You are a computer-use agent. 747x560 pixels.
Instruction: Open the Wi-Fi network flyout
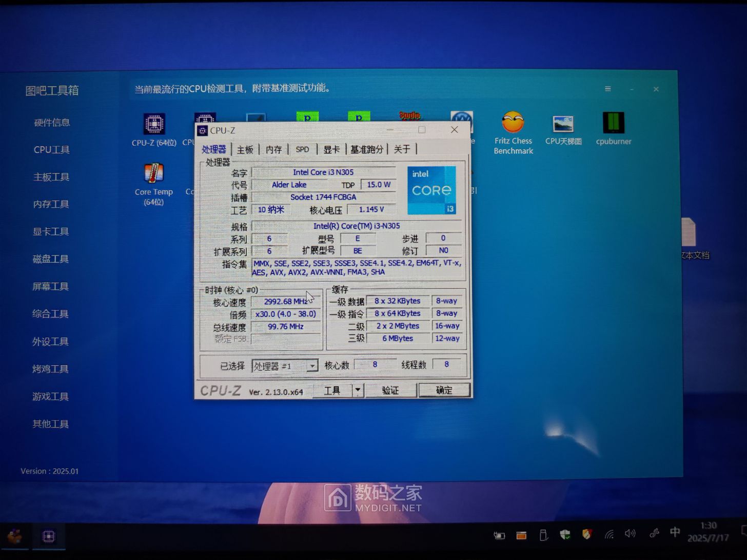coord(609,534)
